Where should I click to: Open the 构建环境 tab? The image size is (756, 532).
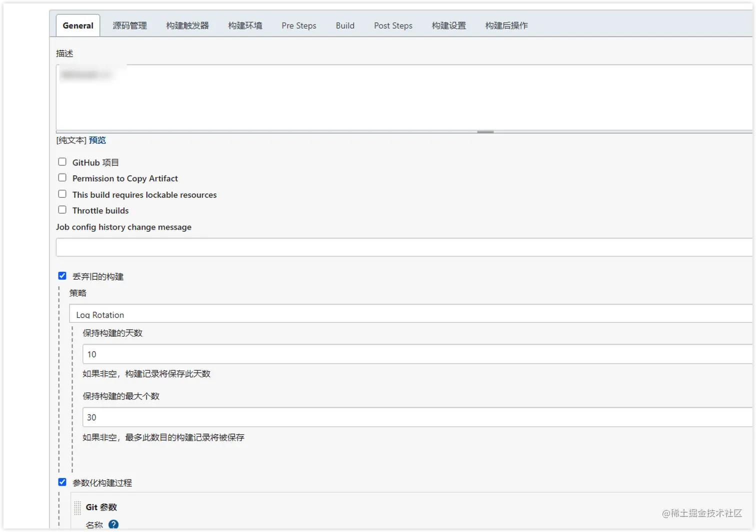point(245,25)
